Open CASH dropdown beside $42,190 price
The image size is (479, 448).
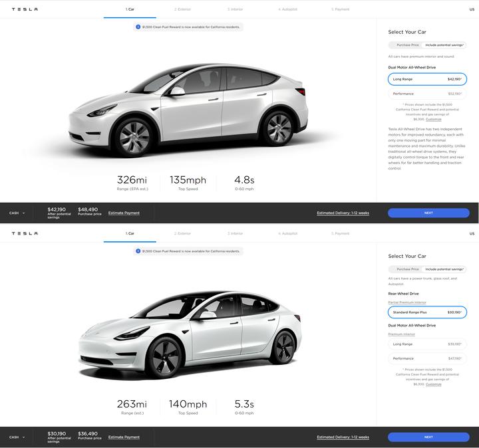pyautogui.click(x=17, y=213)
